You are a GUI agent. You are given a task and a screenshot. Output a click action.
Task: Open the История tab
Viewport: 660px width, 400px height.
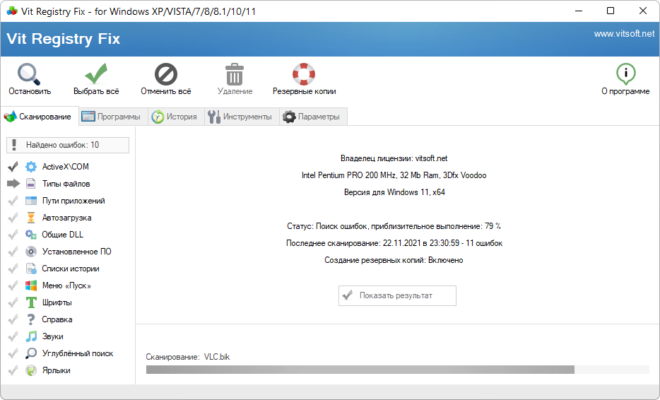176,117
